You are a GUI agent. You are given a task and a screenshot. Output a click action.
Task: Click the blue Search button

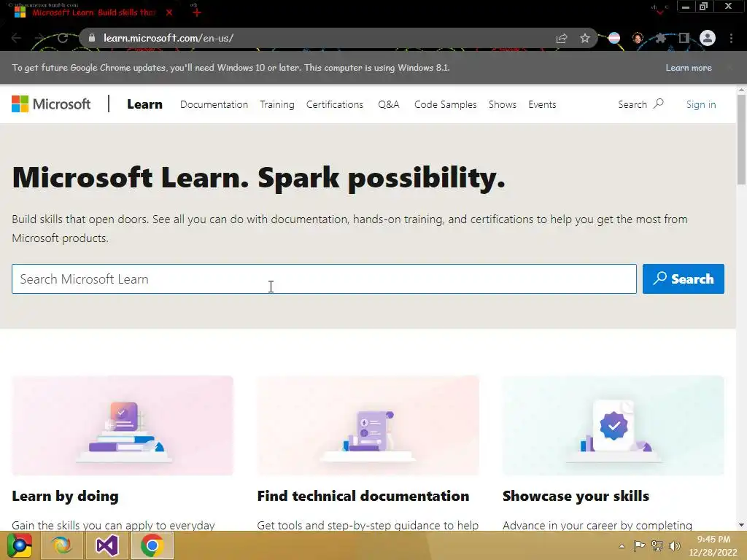683,279
